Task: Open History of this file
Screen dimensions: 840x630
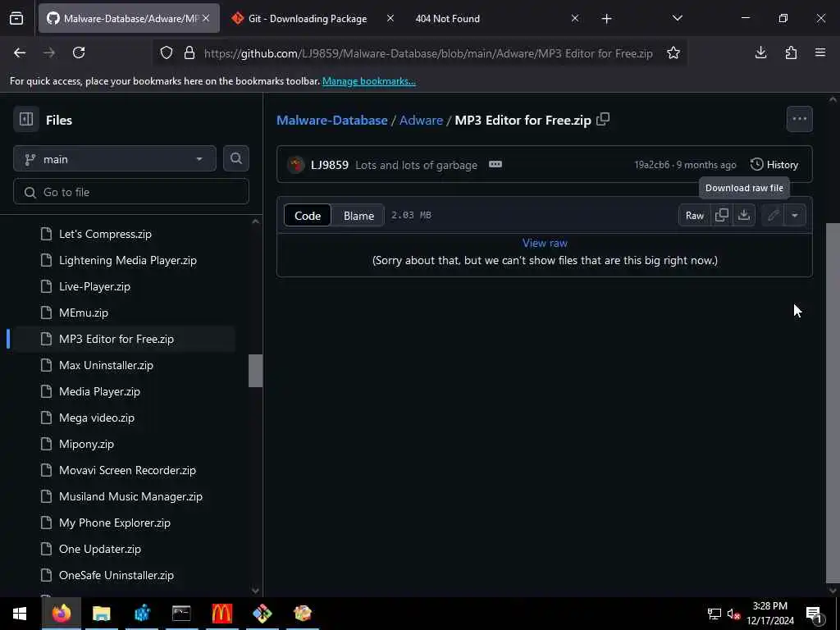Action: [x=774, y=164]
